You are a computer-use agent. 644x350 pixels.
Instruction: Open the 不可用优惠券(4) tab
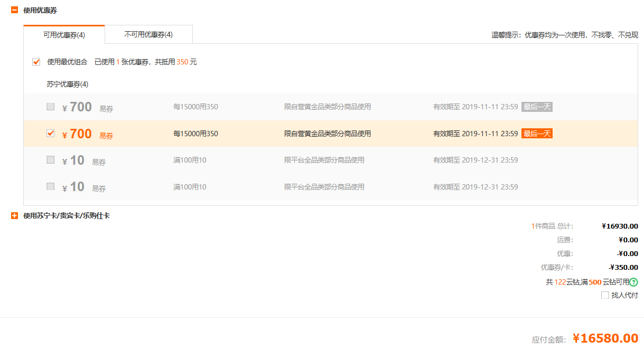pyautogui.click(x=148, y=34)
